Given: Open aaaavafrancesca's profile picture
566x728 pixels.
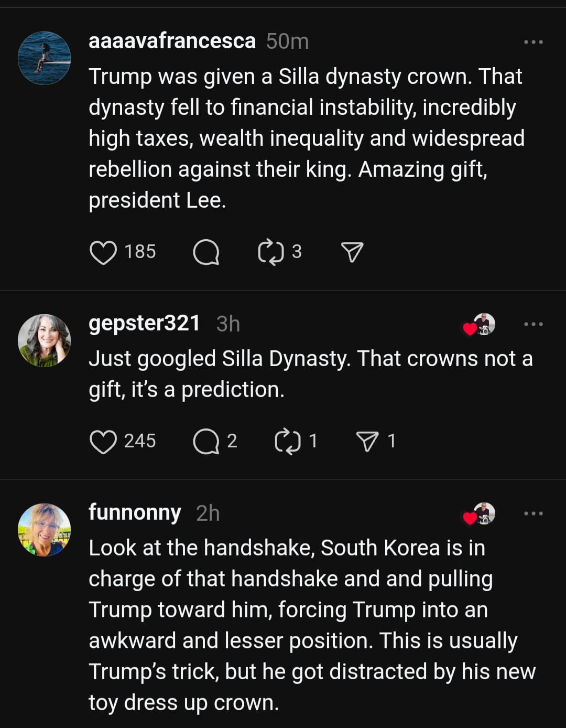Looking at the screenshot, I should tap(45, 58).
